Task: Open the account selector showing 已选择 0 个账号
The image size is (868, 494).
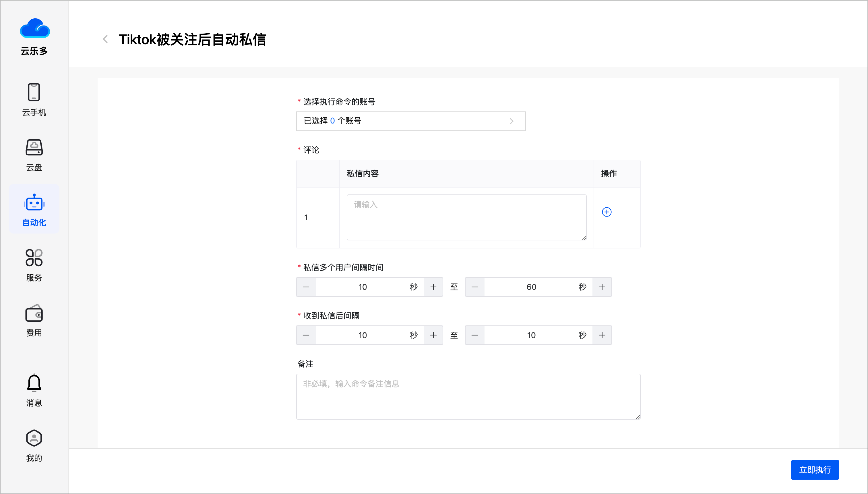Action: [x=410, y=121]
